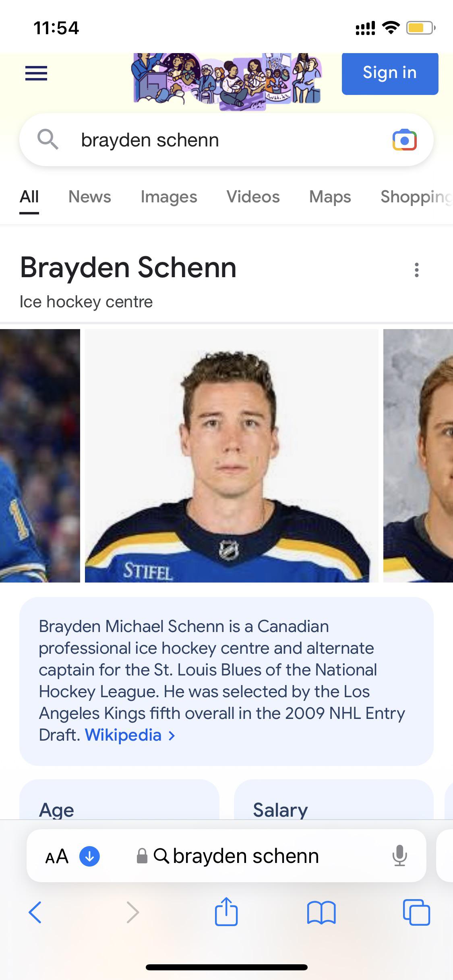Image resolution: width=453 pixels, height=980 pixels.
Task: Tap the Safari address bar URL text
Action: point(246,856)
